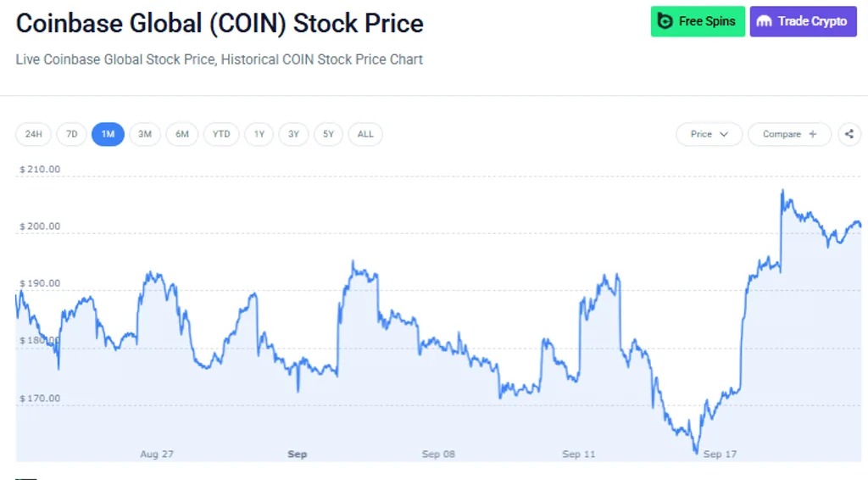
Task: Click the purple Trade Crypto button
Action: (804, 21)
